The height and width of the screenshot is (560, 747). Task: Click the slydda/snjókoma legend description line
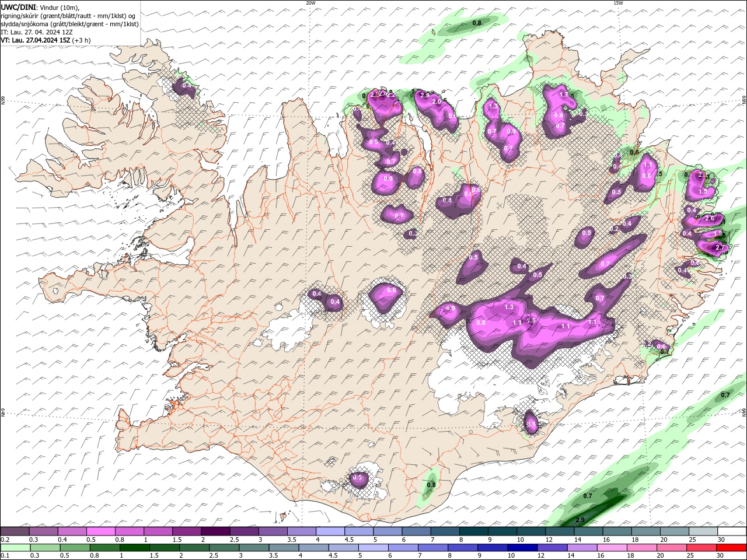tap(69, 24)
